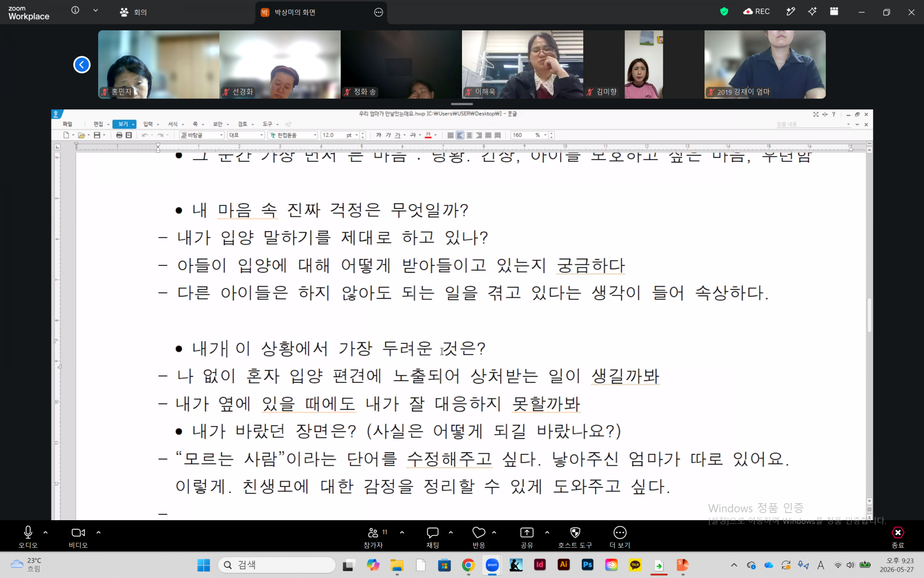Image resolution: width=924 pixels, height=578 pixels.
Task: Unmute the audio microphone in Zoom
Action: coord(28,537)
